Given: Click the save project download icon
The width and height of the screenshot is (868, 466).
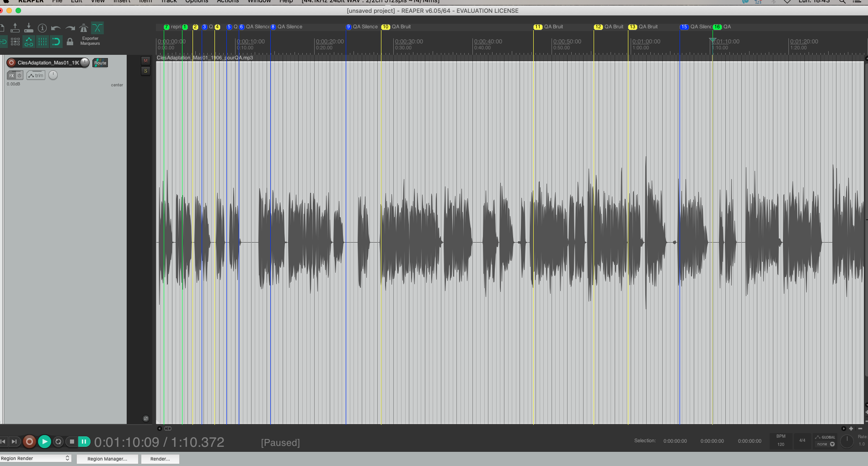Looking at the screenshot, I should [28, 28].
